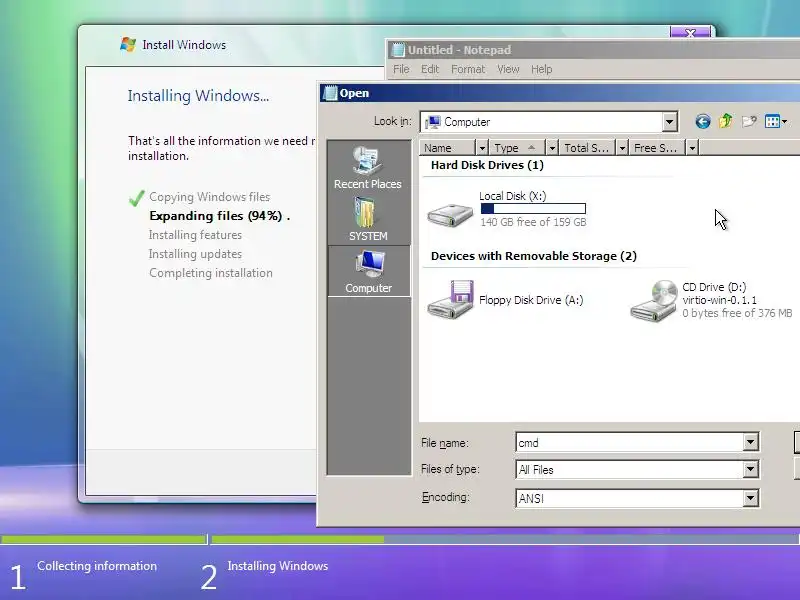The height and width of the screenshot is (600, 800).
Task: Open the View menu in Notepad
Action: coord(508,69)
